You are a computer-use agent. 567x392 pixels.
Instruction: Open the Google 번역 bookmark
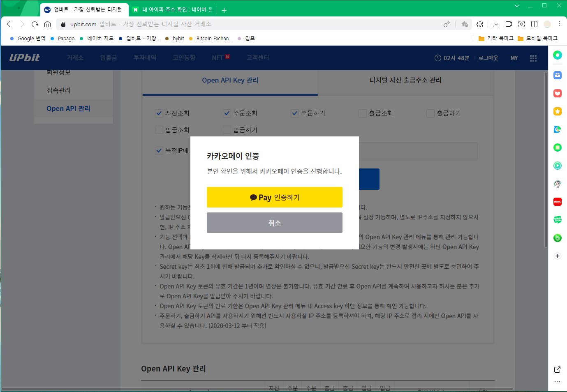pyautogui.click(x=28, y=38)
